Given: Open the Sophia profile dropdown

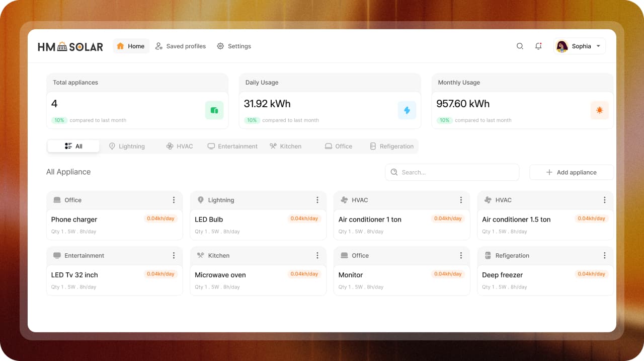Looking at the screenshot, I should point(579,46).
